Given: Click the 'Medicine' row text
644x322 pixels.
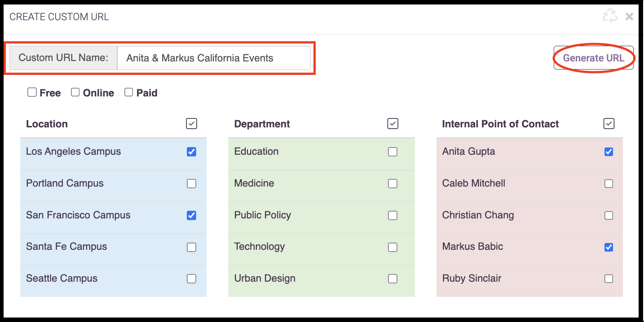Looking at the screenshot, I should tap(254, 183).
